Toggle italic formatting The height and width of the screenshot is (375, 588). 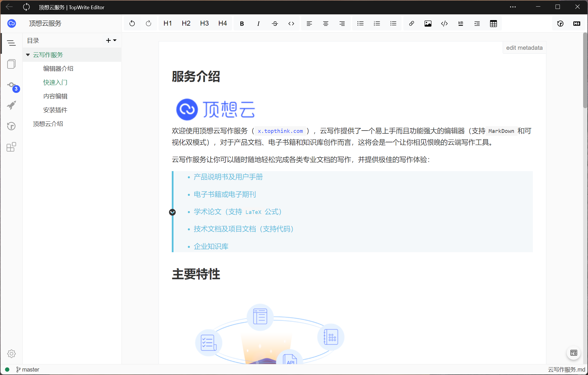point(258,24)
